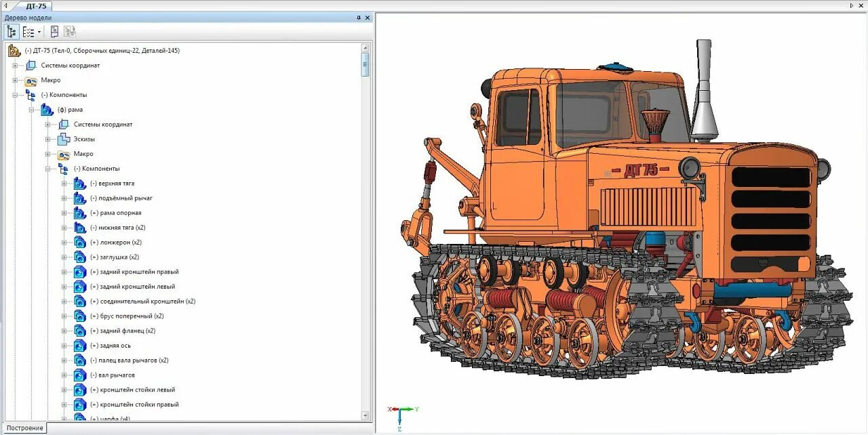Click left tab-scroll arrow before ДТ-75 tab

[5, 5]
